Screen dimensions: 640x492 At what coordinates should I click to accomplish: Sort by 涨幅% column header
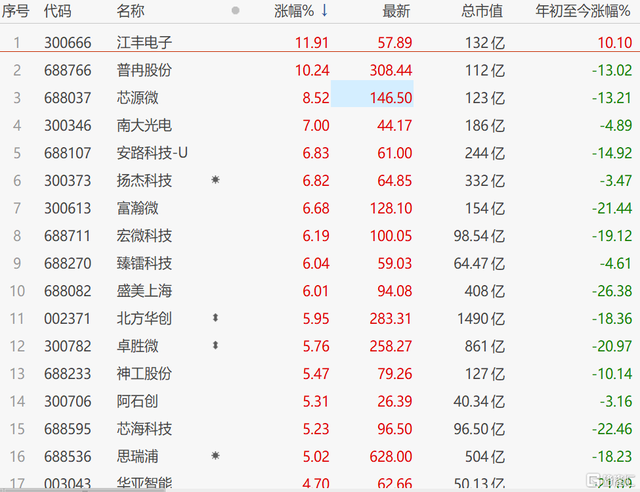pyautogui.click(x=294, y=11)
